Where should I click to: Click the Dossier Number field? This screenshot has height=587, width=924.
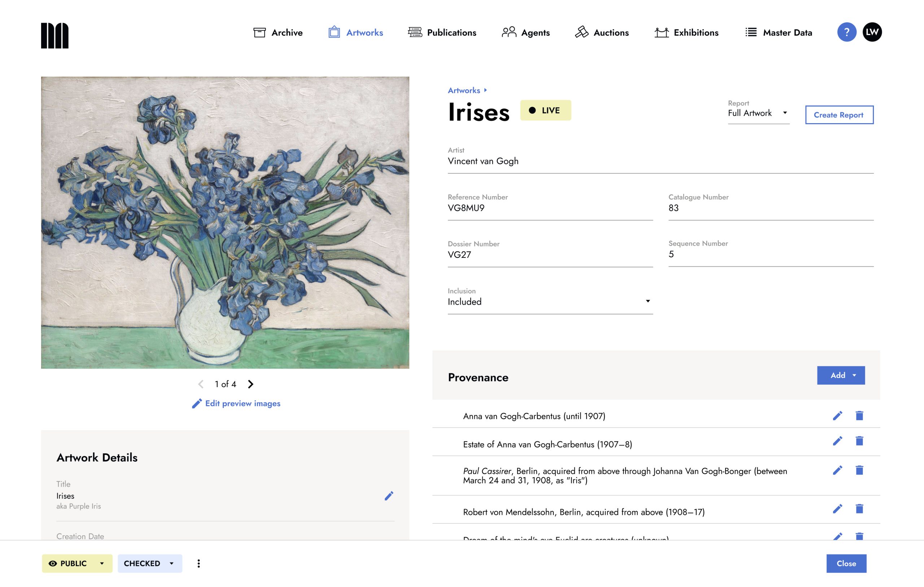[x=550, y=254]
